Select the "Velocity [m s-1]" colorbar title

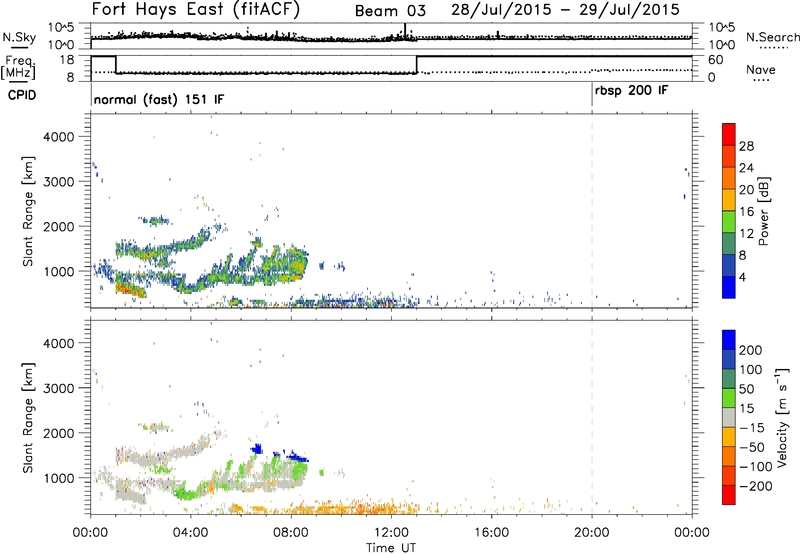point(781,417)
